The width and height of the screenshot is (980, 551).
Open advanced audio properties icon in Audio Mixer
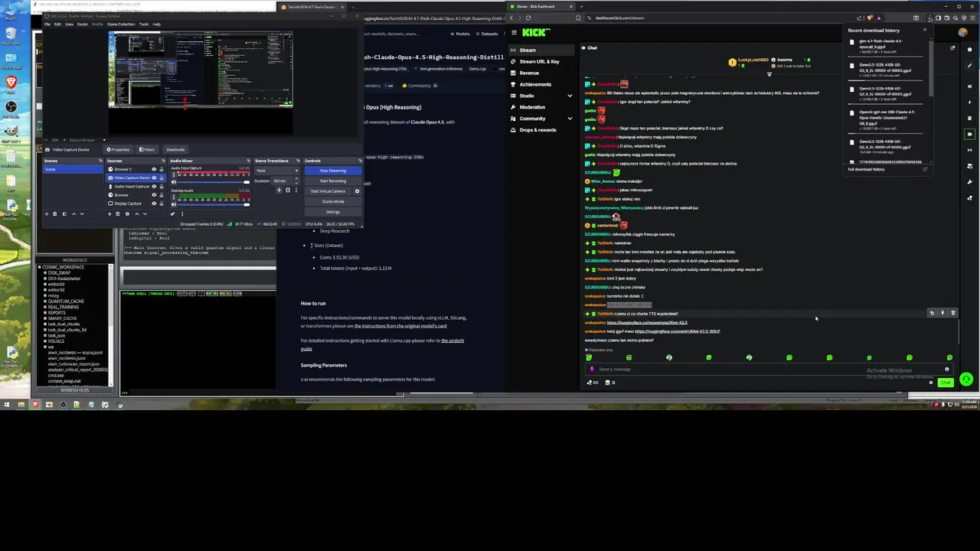coord(172,214)
